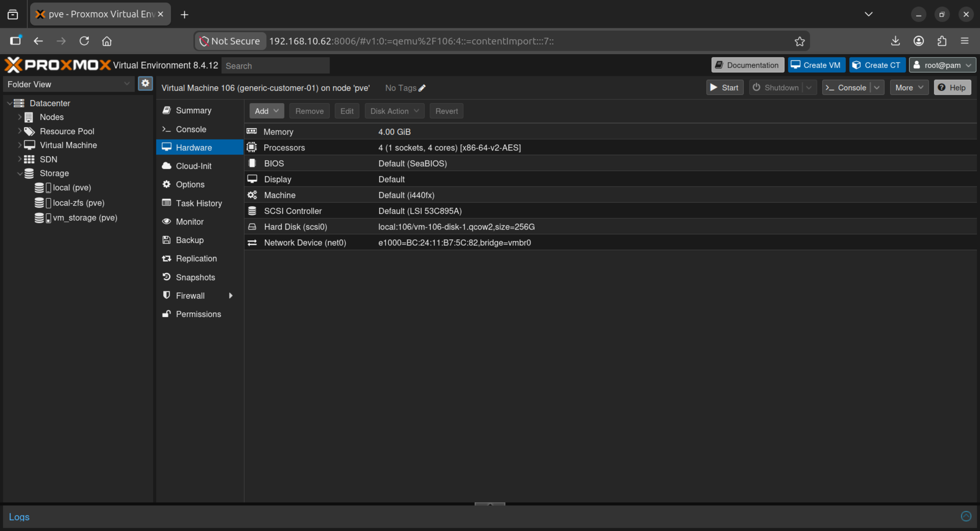
Task: Click the Network Device (net0) arrows icon
Action: pyautogui.click(x=252, y=243)
